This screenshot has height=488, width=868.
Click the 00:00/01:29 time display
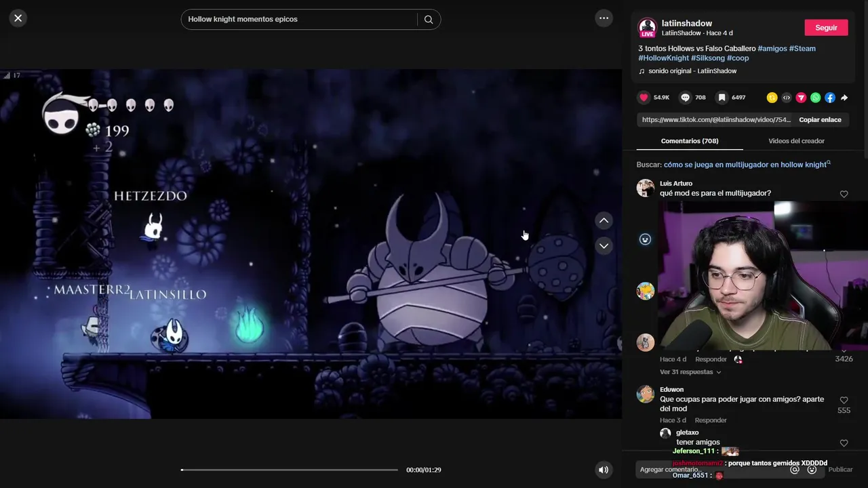[423, 470]
